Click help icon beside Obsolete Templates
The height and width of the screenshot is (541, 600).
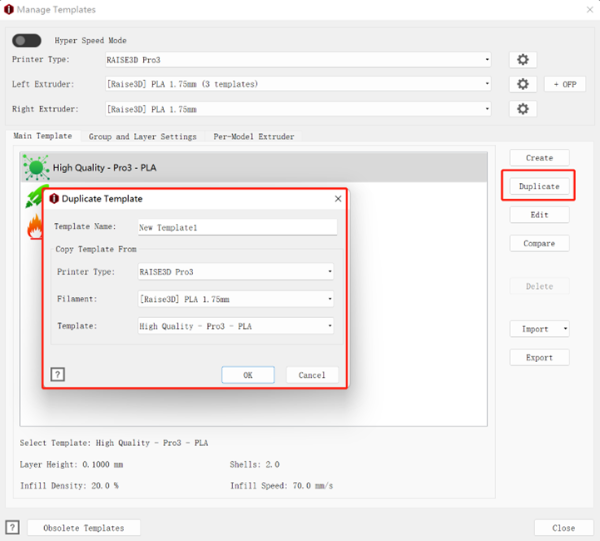[12, 528]
